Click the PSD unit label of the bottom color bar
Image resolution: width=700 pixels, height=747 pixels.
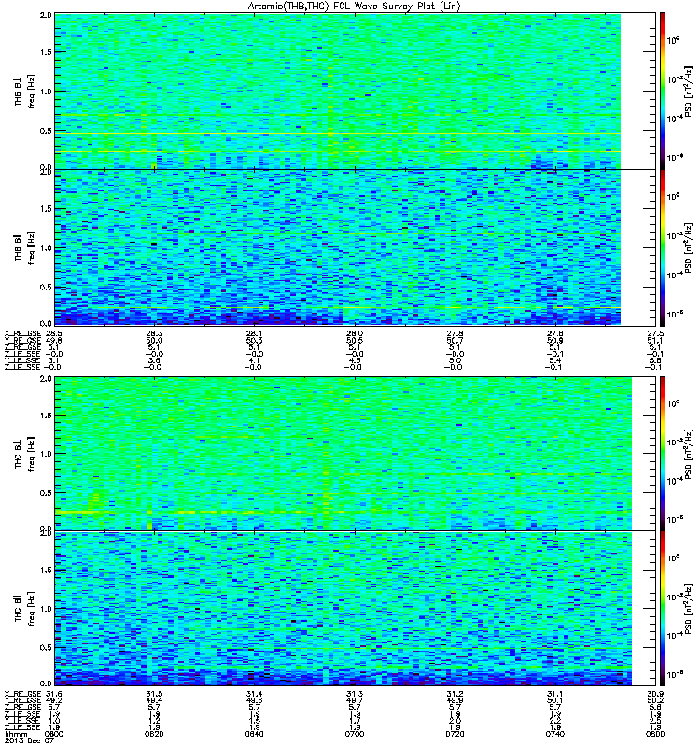pos(689,609)
